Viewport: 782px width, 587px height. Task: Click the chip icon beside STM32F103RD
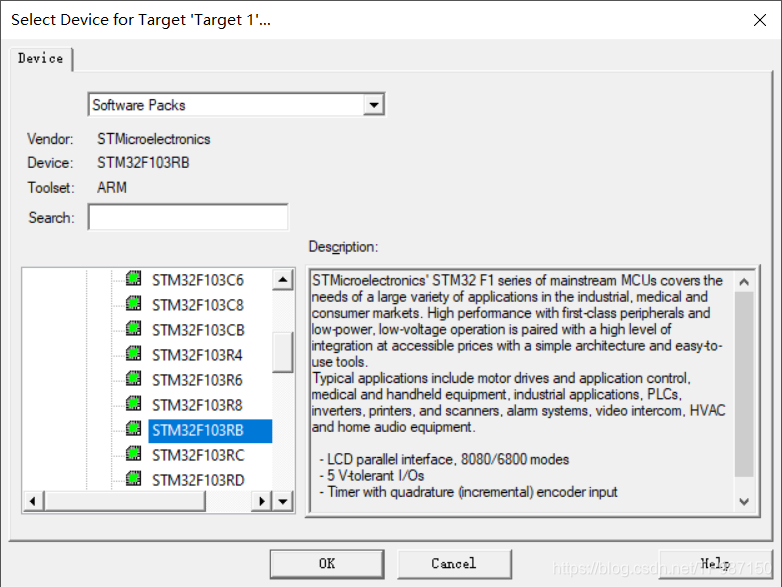coord(133,478)
